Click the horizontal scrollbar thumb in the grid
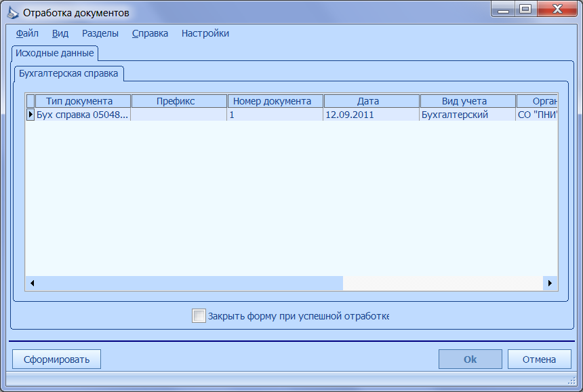This screenshot has width=583, height=392. [190, 283]
